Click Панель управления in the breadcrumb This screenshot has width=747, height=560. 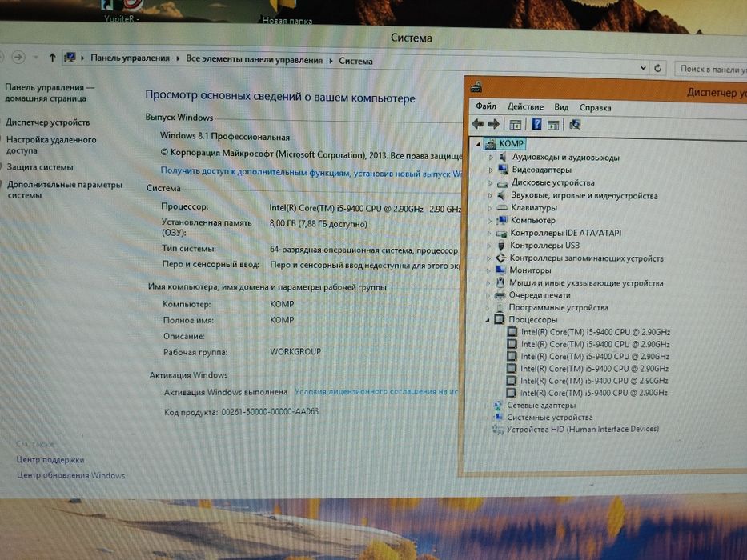tap(130, 58)
